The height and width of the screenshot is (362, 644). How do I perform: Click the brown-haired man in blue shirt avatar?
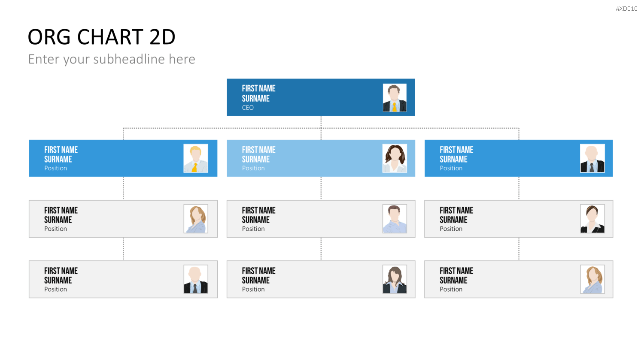[395, 219]
